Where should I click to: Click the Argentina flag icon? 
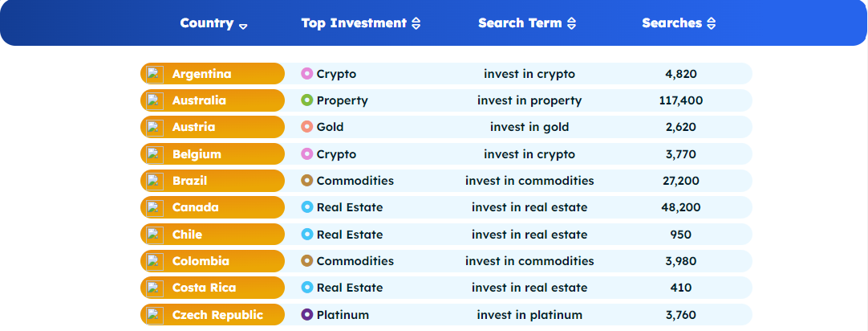pos(155,74)
